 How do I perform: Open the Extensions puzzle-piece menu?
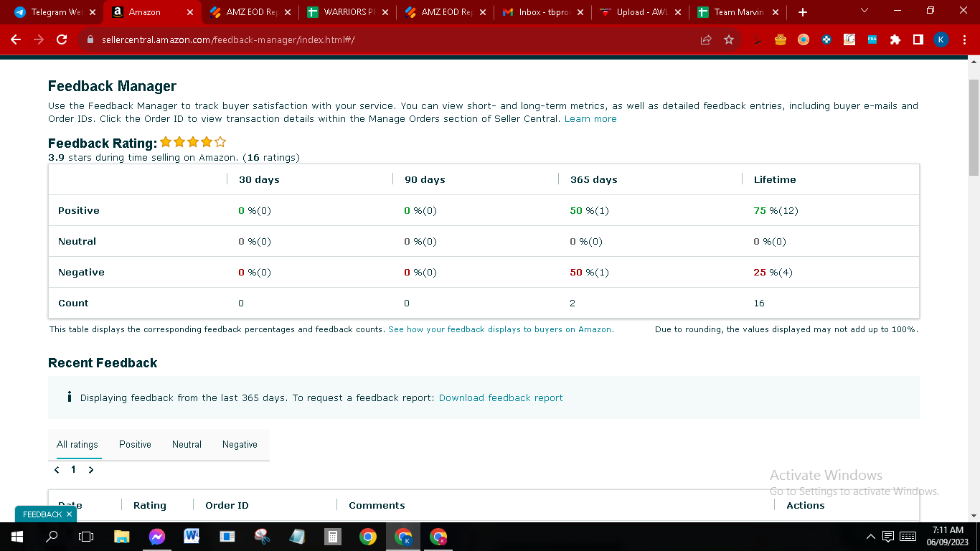pos(895,40)
